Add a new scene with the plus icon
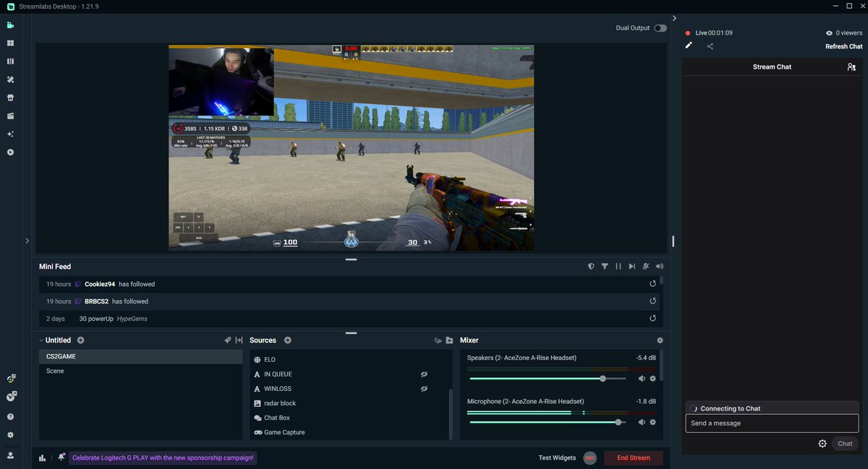The height and width of the screenshot is (469, 868). pos(80,340)
